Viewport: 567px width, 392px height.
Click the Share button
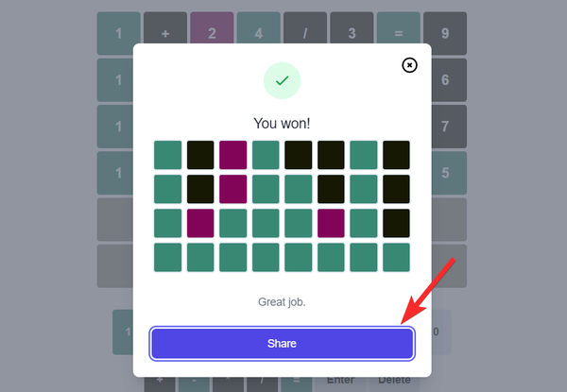pos(282,343)
